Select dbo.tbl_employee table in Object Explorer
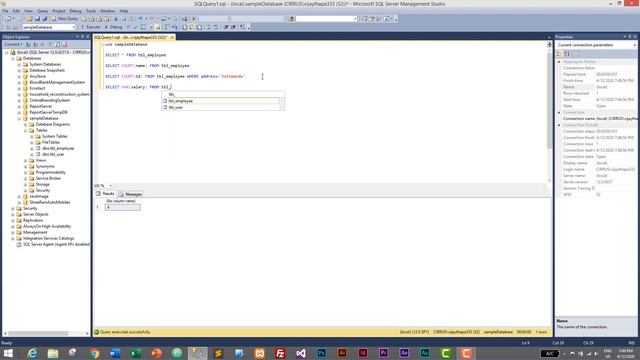The image size is (640, 360). click(x=58, y=148)
